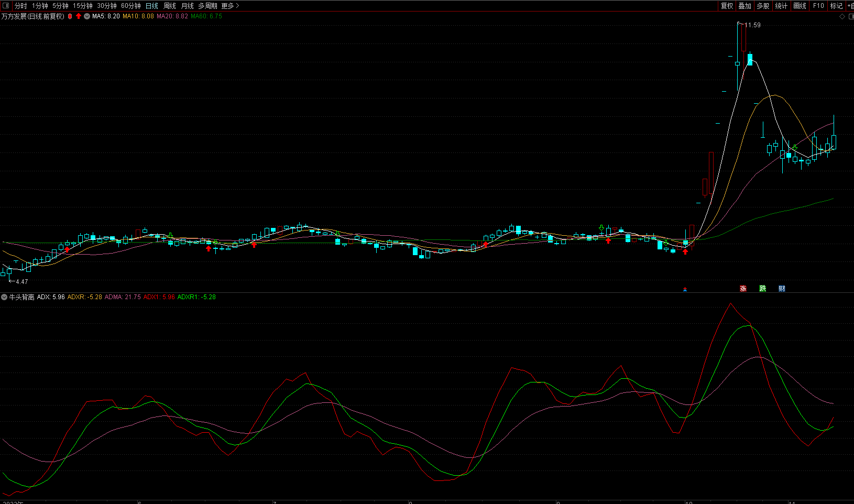Click the diamond icon at chart top-right
The height and width of the screenshot is (504, 854).
click(x=842, y=16)
